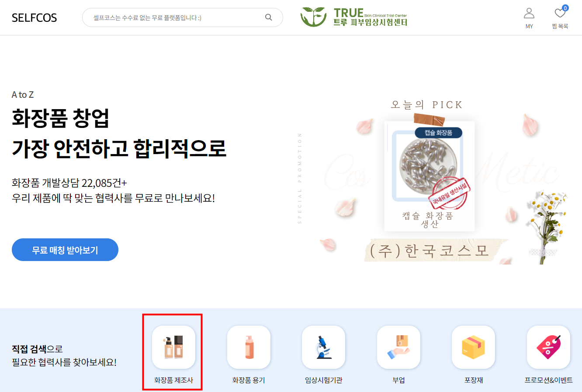Click the 임상시험기관 text label
This screenshot has width=582, height=392.
323,380
